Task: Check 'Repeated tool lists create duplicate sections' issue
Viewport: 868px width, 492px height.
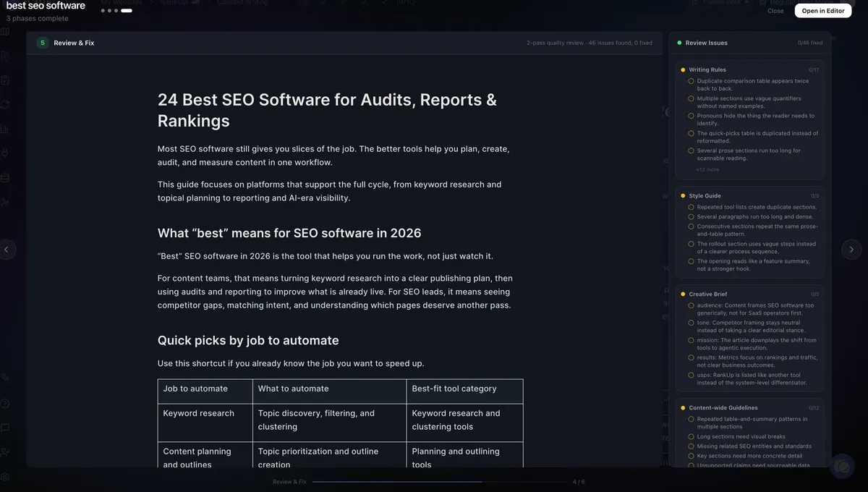Action: [x=691, y=207]
